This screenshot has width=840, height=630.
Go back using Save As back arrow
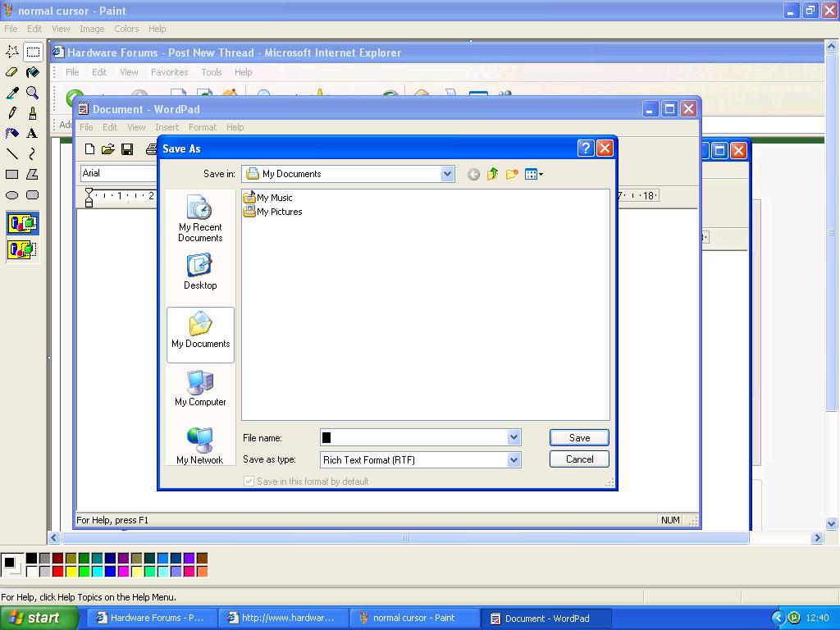coord(473,174)
